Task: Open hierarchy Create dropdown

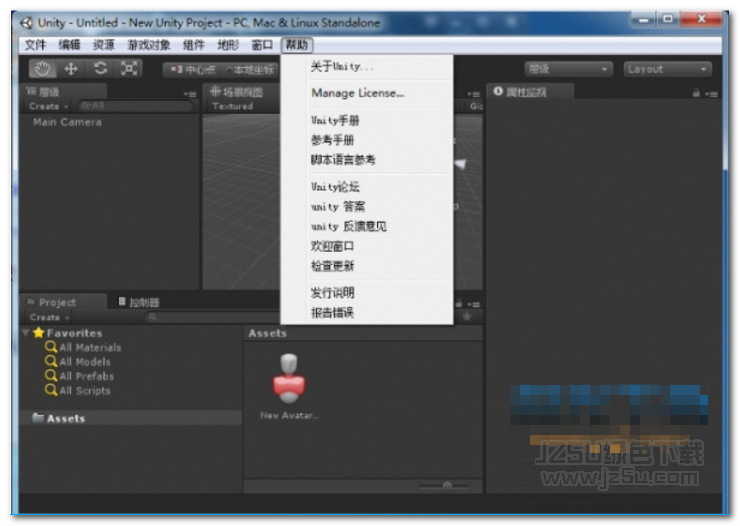Action: tap(49, 107)
